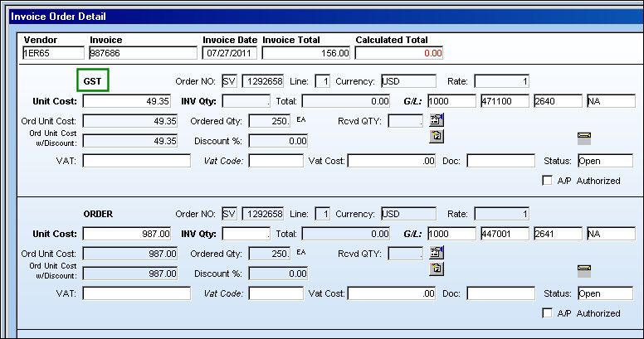Click the receiving details icon beside ORDER Rcvd QTY

pos(437,253)
